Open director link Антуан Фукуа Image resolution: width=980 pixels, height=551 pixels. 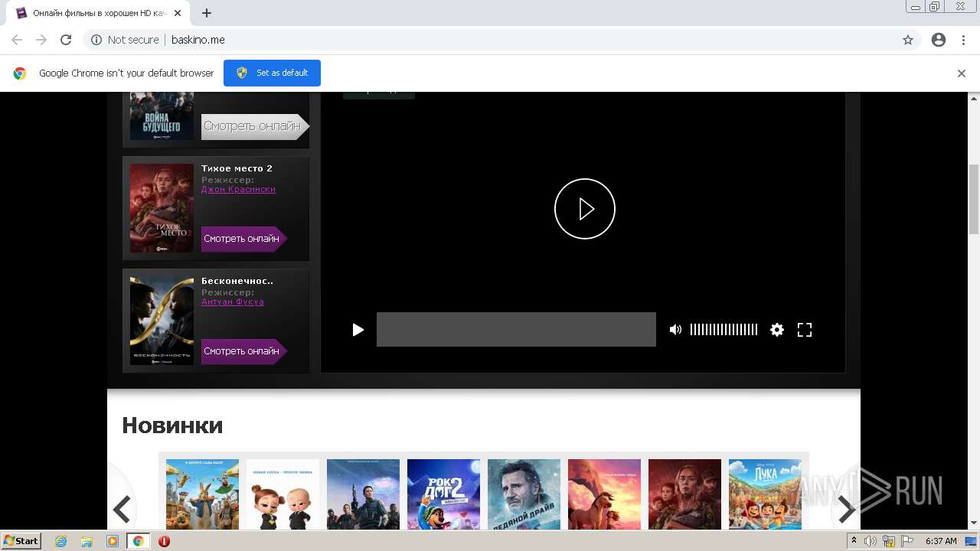(x=233, y=302)
